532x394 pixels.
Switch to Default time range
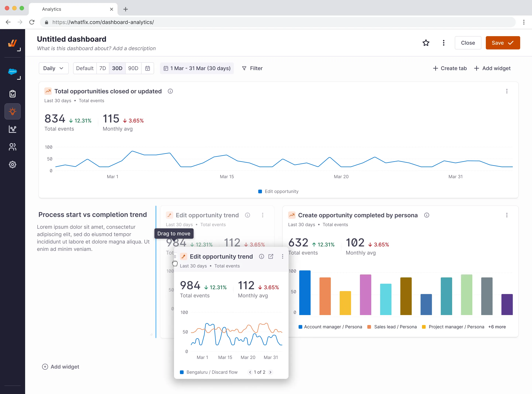point(85,68)
